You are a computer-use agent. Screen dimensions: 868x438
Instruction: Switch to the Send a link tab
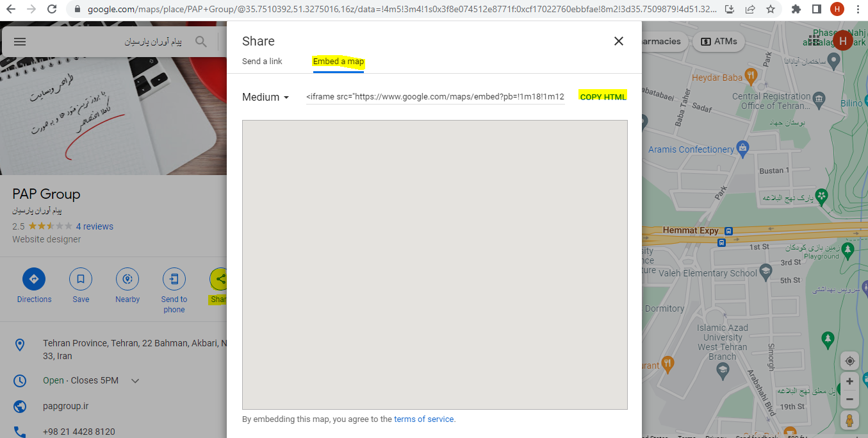coord(262,62)
